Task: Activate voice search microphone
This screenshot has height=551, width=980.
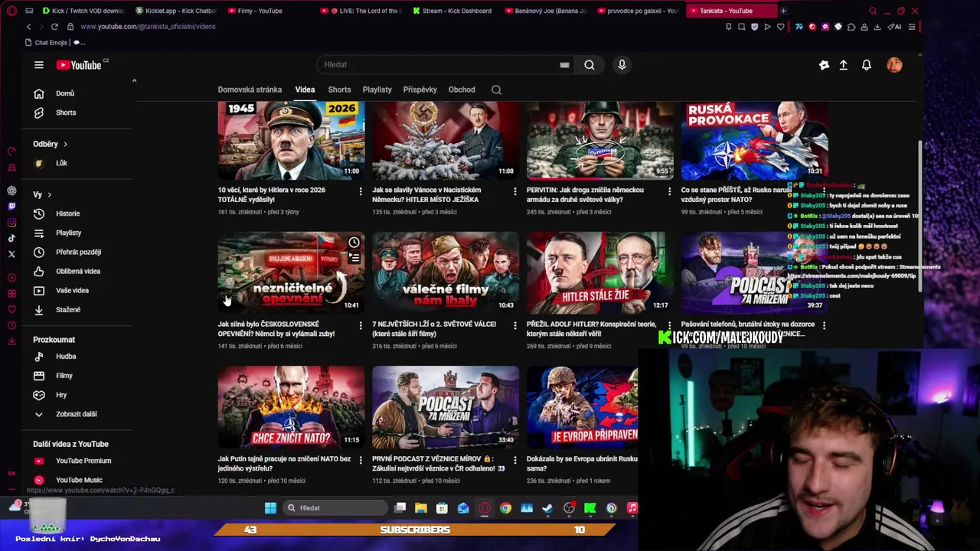Action: pyautogui.click(x=622, y=65)
